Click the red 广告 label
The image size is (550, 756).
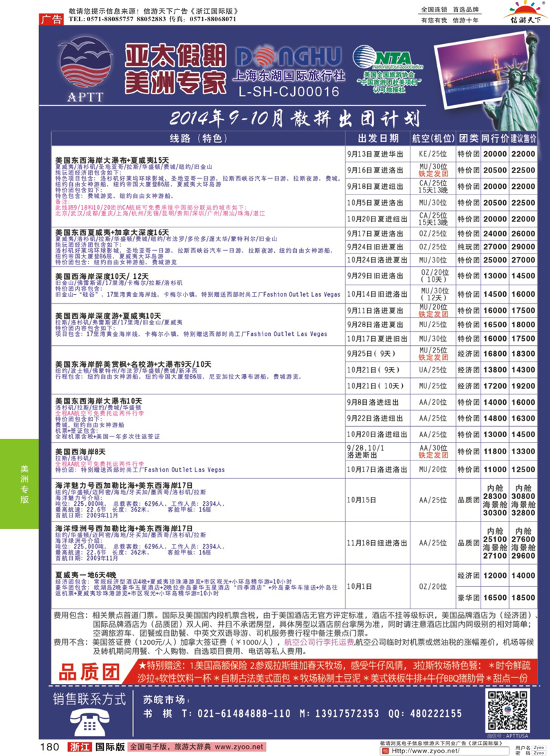click(x=51, y=19)
